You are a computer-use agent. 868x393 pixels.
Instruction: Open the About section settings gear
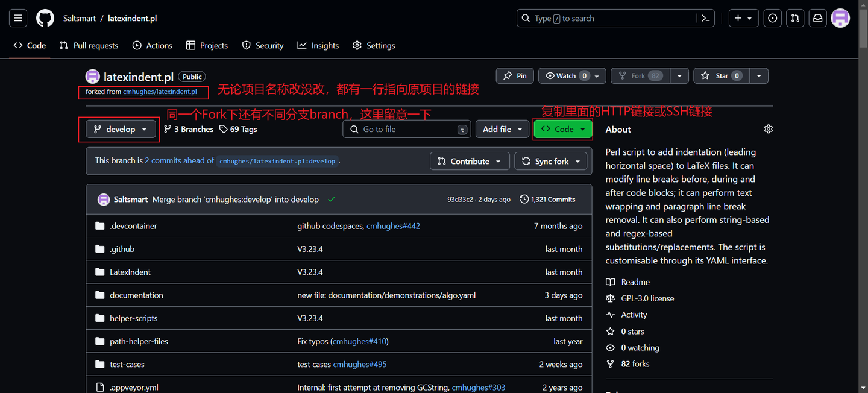click(768, 128)
